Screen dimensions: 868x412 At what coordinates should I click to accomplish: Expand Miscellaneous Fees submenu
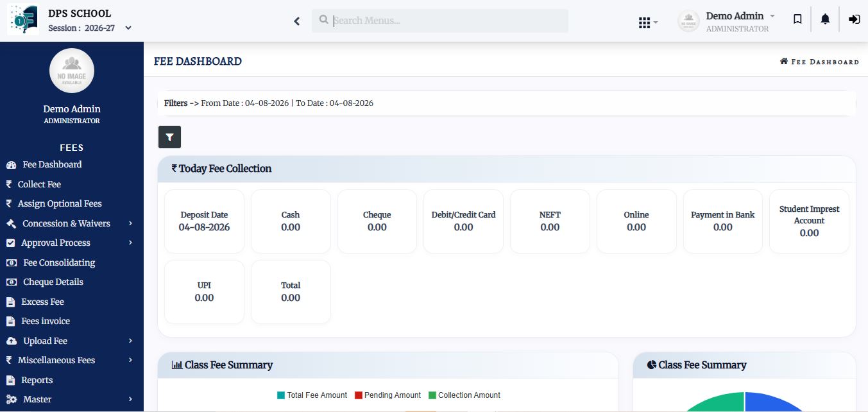[x=72, y=360]
